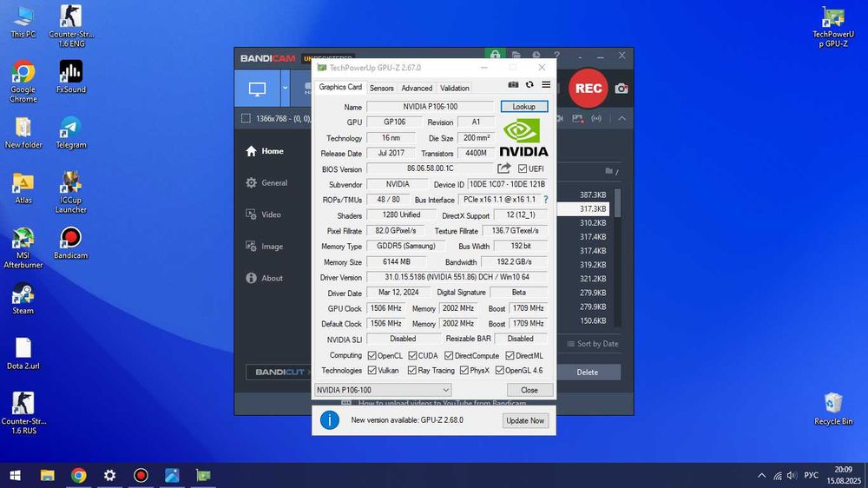Open FxSound desktop shortcut
Image resolution: width=868 pixels, height=488 pixels.
[x=71, y=77]
